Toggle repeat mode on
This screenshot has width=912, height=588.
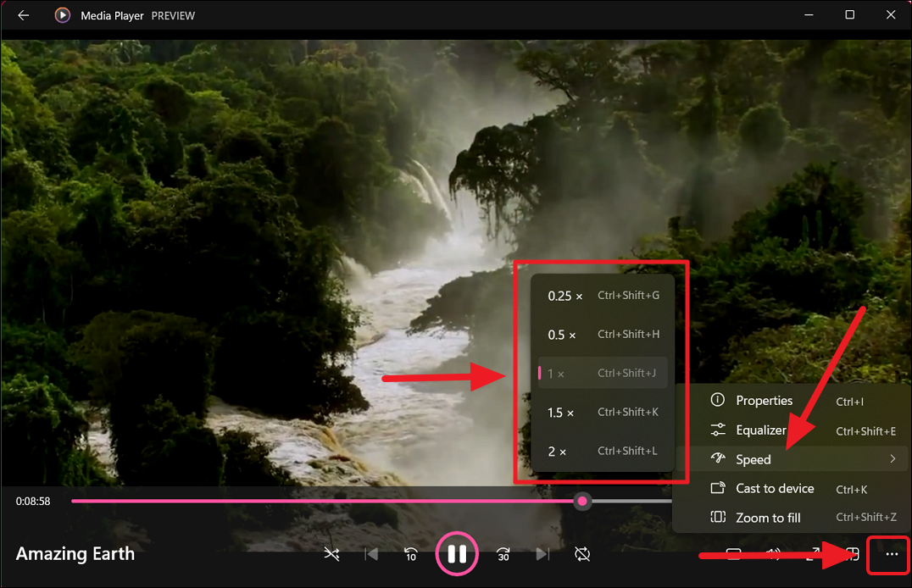(x=582, y=554)
